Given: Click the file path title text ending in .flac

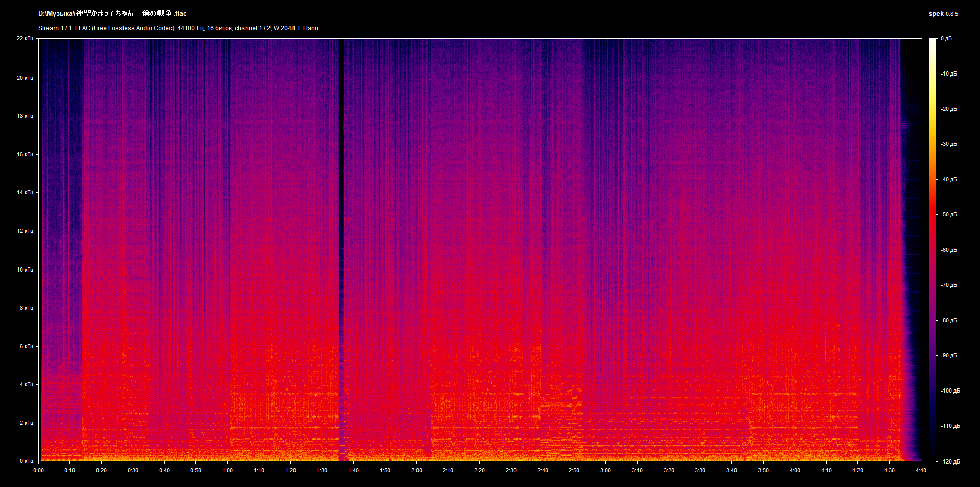Looking at the screenshot, I should 112,14.
